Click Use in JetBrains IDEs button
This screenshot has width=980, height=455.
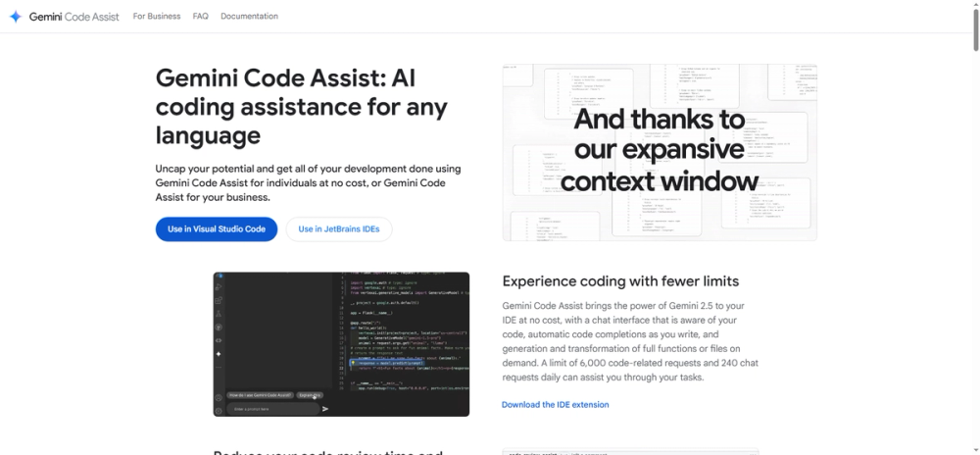339,228
